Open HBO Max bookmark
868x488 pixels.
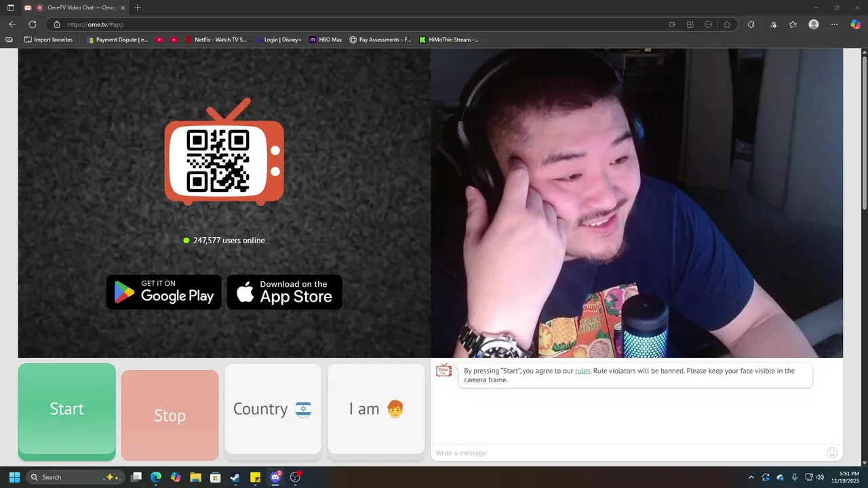tap(325, 39)
